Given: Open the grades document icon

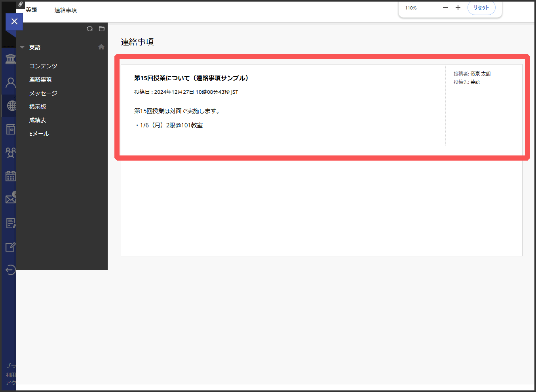Looking at the screenshot, I should 10,223.
